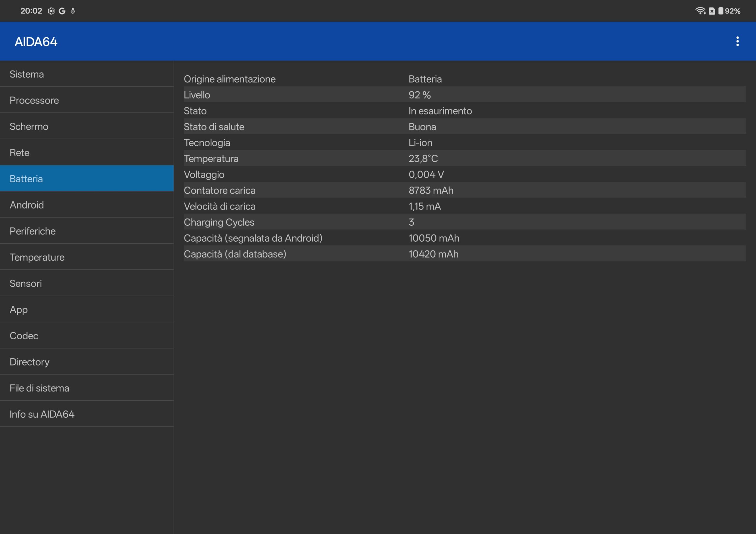Open the Periferiche list item
The width and height of the screenshot is (756, 534).
[x=87, y=231]
